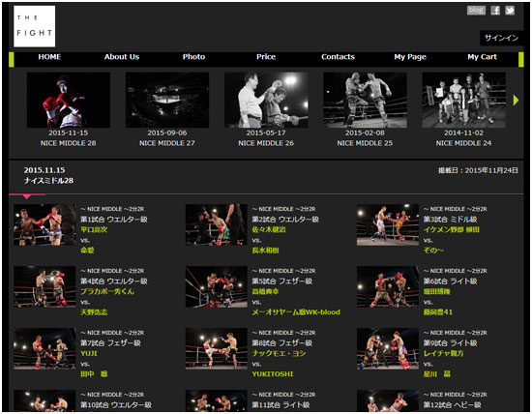The width and height of the screenshot is (532, 414).
Task: Open 第1試合 match photo thumbnail
Action: tap(44, 224)
